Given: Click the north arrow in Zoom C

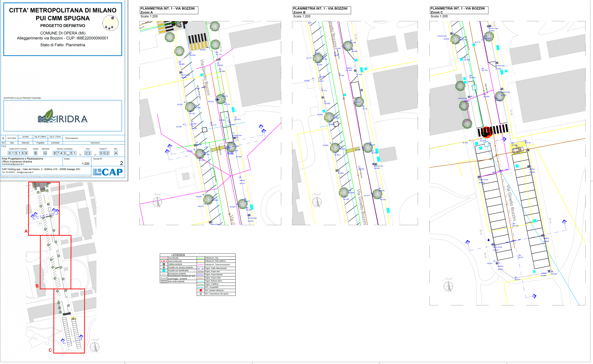Looking at the screenshot, I should (448, 286).
